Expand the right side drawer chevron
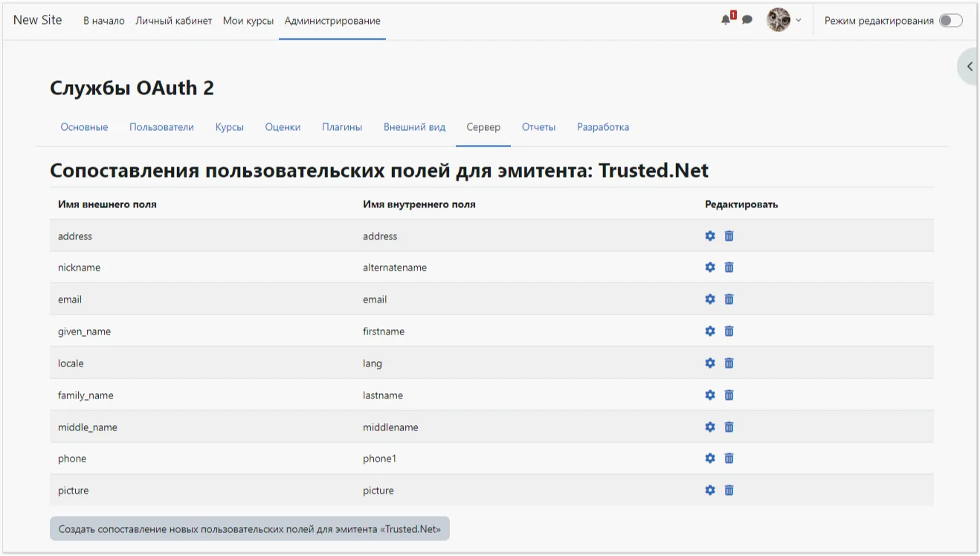980x556 pixels. [969, 65]
